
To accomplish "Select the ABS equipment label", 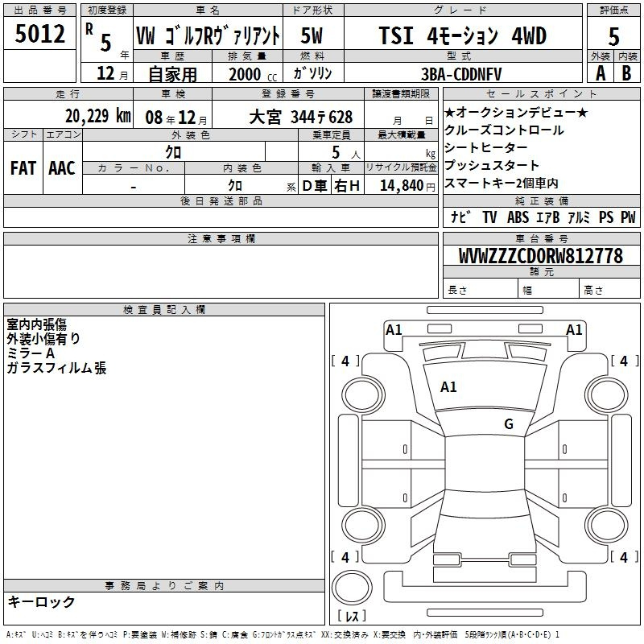I will [x=518, y=217].
